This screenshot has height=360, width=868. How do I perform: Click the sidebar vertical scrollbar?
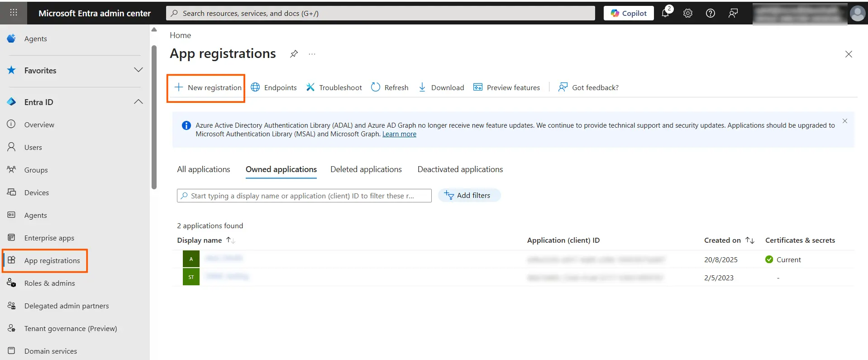[154, 117]
